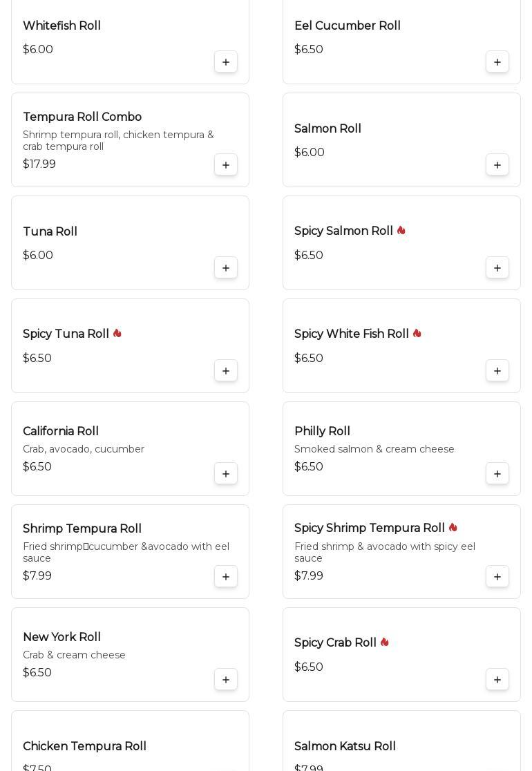Click plus button for Tempura Roll Combo
The image size is (532, 771).
pos(226,165)
